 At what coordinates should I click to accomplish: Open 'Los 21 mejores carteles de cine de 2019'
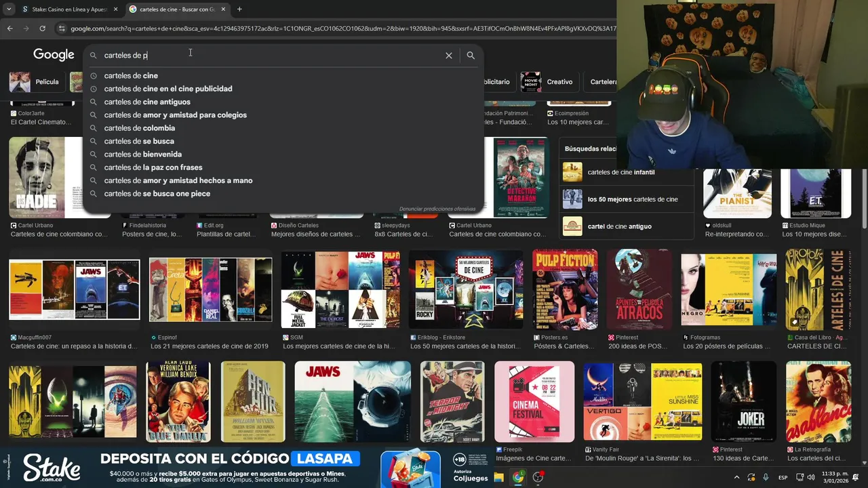click(x=210, y=346)
